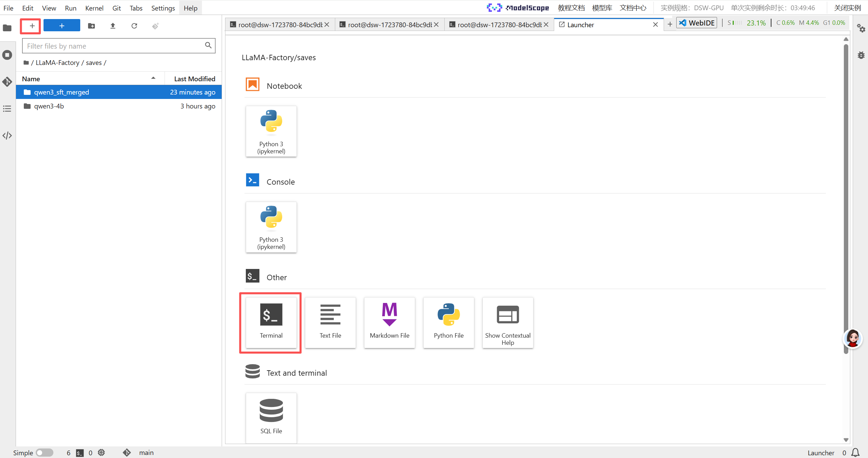Launch Python 3 Notebook kernel card

click(x=271, y=131)
